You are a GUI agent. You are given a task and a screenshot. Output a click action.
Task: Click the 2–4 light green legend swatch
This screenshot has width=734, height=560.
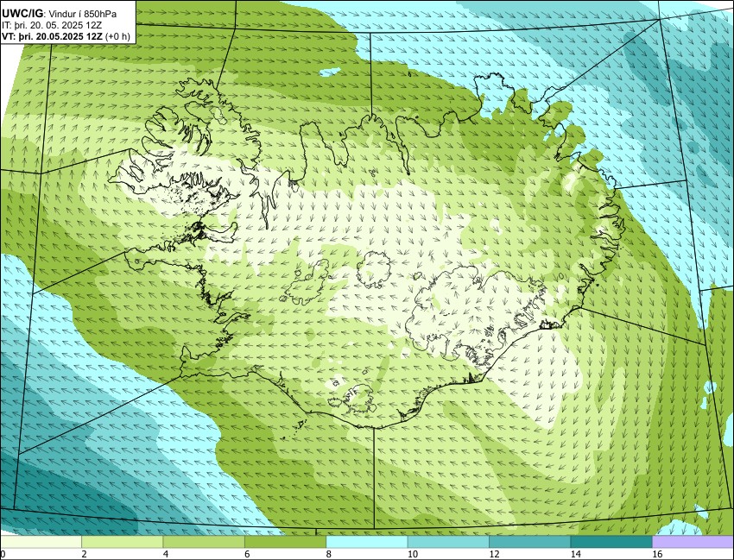[122, 542]
